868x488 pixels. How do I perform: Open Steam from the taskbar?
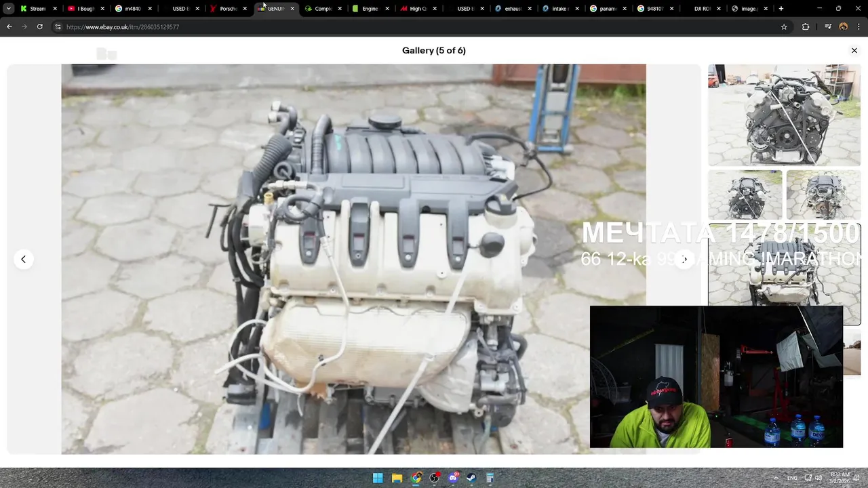pyautogui.click(x=471, y=478)
